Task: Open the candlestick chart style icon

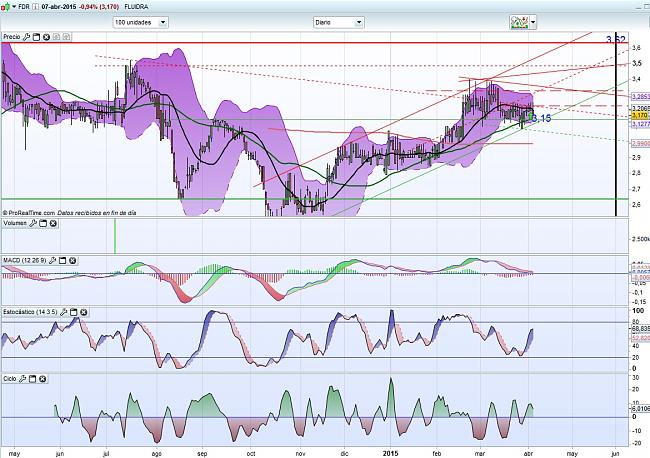Action: [5, 7]
